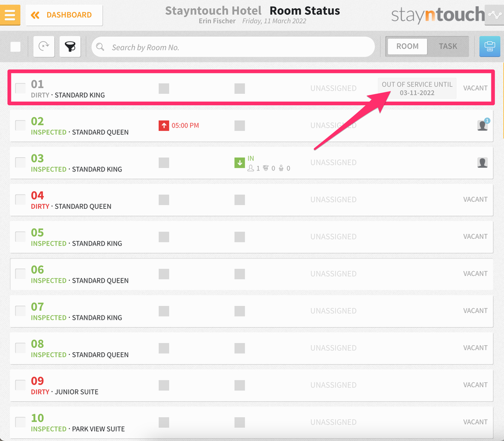Image resolution: width=504 pixels, height=441 pixels.
Task: Click the VACANT status of room 10
Action: (x=475, y=422)
